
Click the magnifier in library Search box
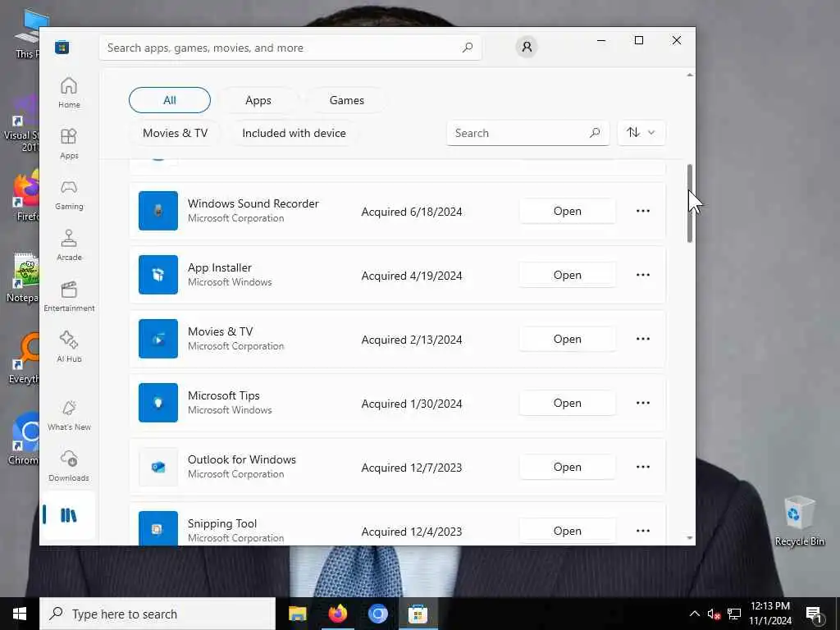click(595, 133)
